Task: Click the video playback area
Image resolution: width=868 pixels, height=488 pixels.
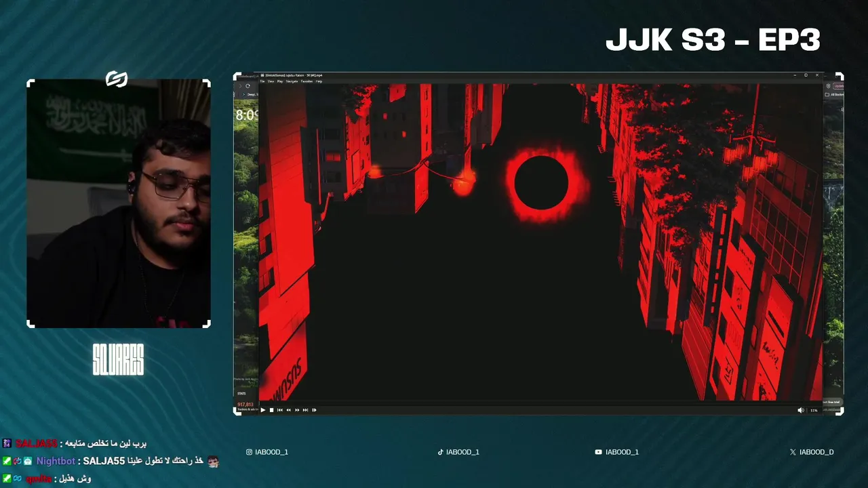Action: click(x=541, y=243)
